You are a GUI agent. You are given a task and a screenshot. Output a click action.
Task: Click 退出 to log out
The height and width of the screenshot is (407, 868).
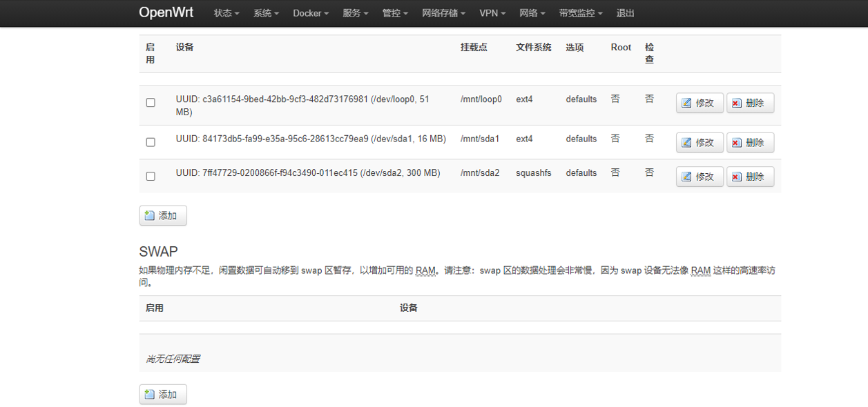click(x=626, y=12)
